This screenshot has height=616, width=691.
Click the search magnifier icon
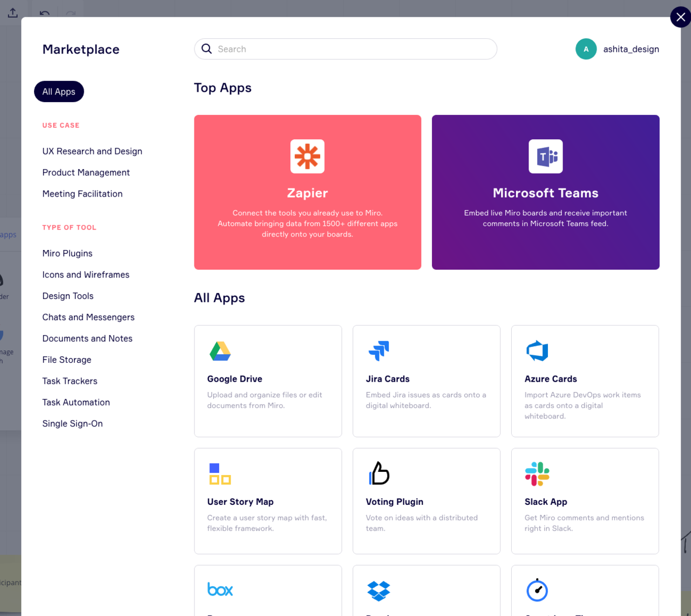[207, 49]
